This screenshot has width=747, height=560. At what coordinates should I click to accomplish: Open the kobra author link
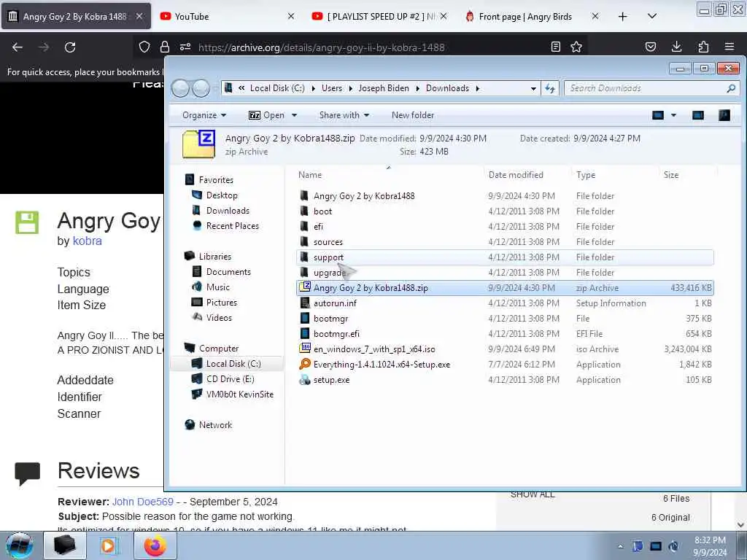(88, 241)
